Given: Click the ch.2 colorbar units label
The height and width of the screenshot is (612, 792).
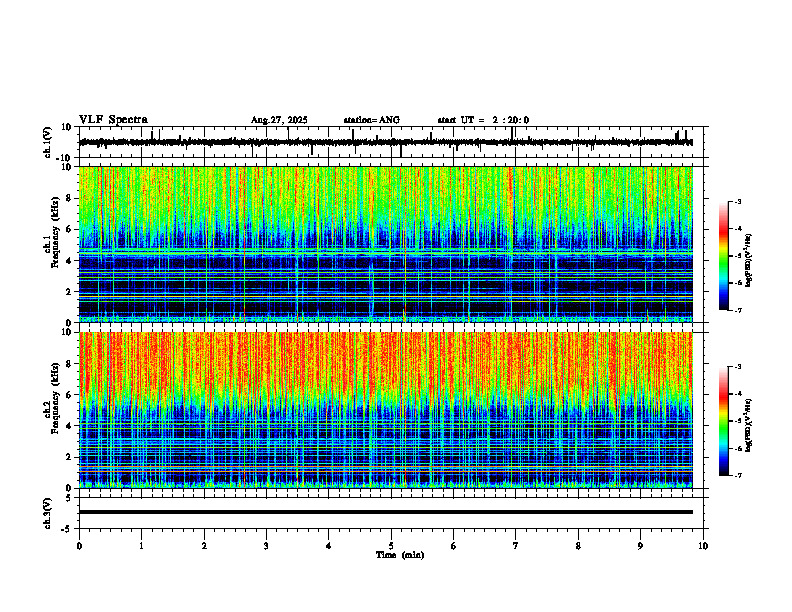Looking at the screenshot, I should point(749,425).
